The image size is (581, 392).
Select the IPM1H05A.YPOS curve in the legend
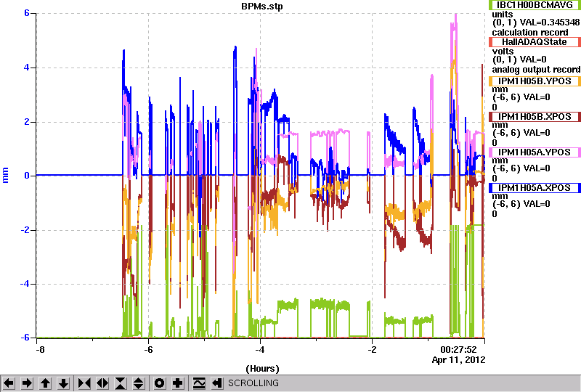535,152
